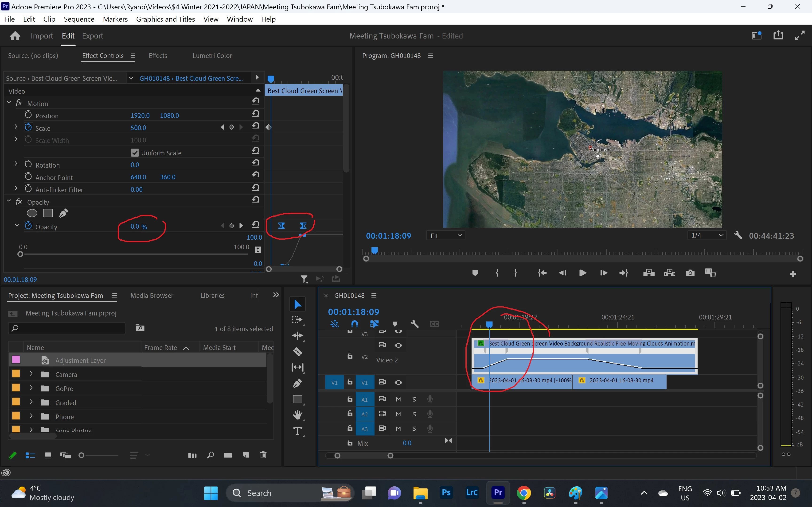
Task: Click New Bin folder icon in Project panel
Action: pyautogui.click(x=228, y=455)
